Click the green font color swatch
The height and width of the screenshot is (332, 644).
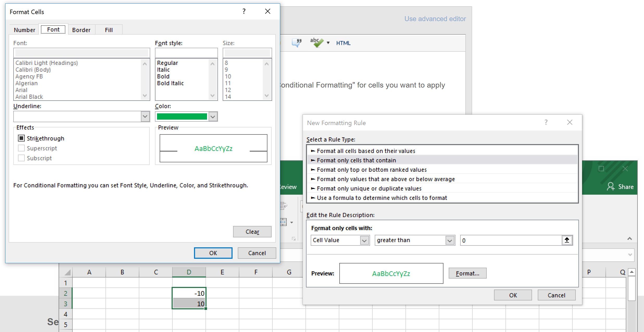tap(182, 116)
